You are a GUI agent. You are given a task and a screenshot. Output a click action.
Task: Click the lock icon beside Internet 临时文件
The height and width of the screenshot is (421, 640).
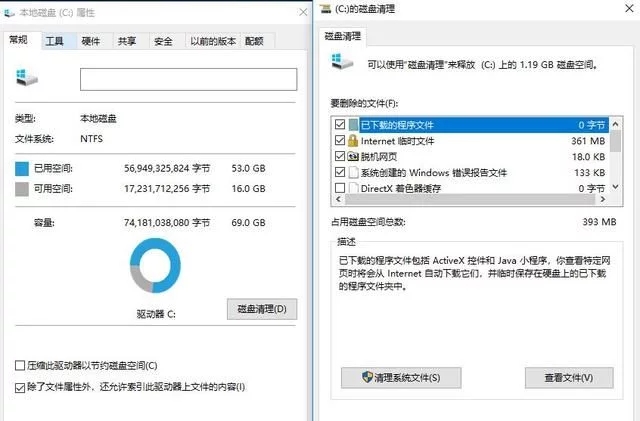(353, 141)
